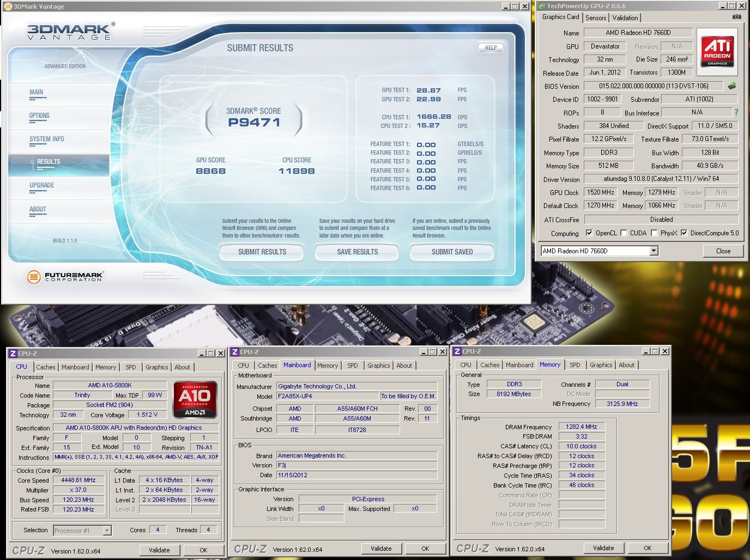Click the AMD A10 processor logo
This screenshot has height=560, width=750.
[195, 399]
